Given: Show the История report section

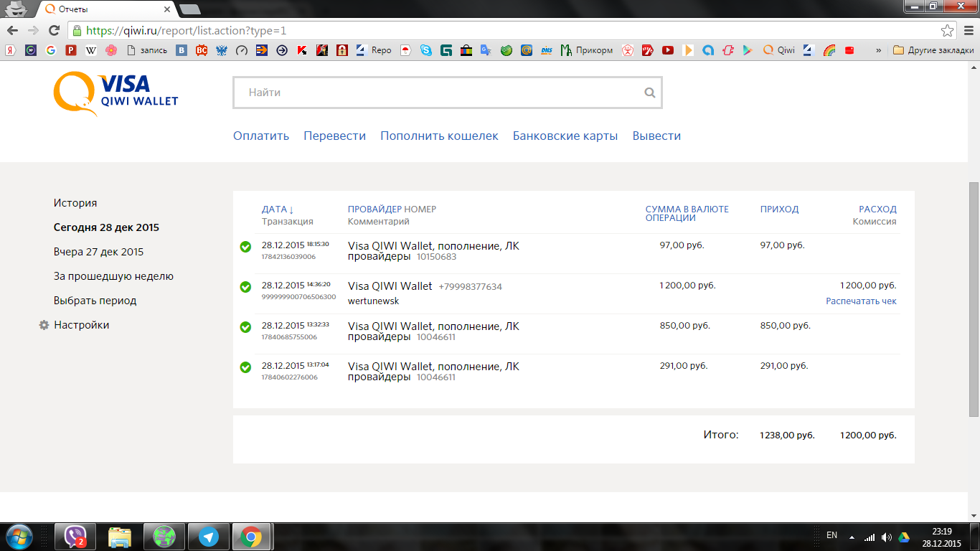Looking at the screenshot, I should point(75,203).
